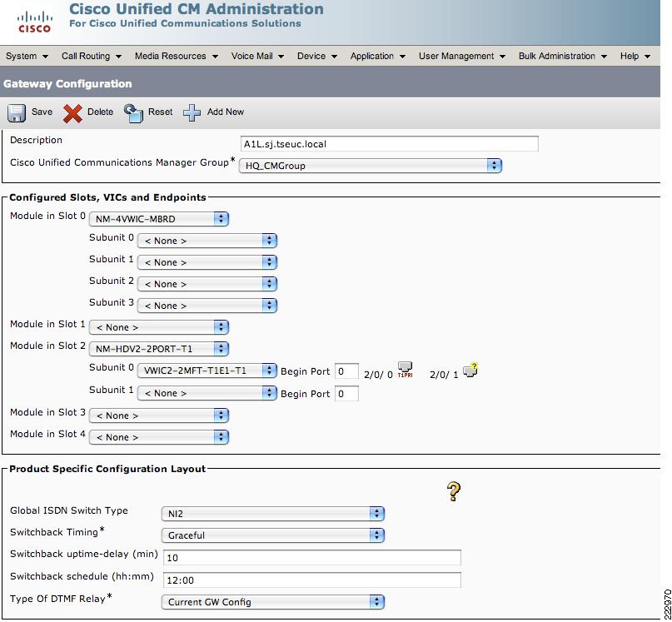The image size is (672, 622).
Task: Click Begin Port field for Slot 2 Subunit 1
Action: pyautogui.click(x=346, y=394)
